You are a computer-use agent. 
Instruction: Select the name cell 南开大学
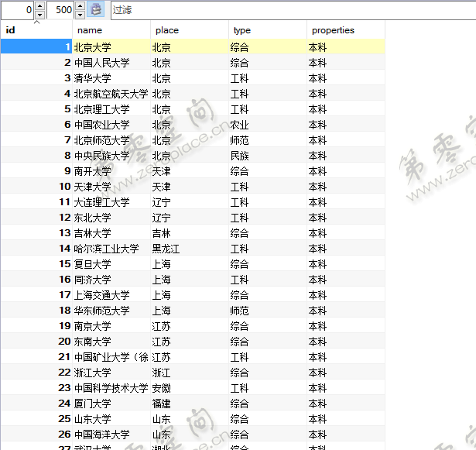(x=111, y=171)
